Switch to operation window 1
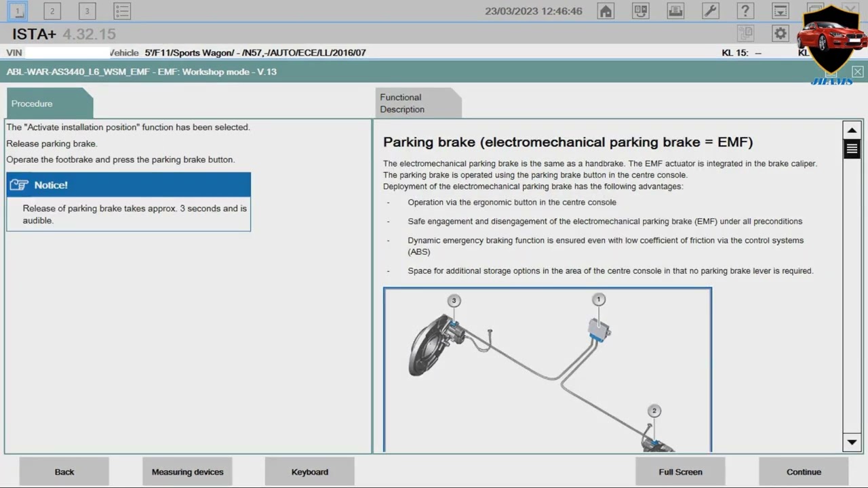Image resolution: width=868 pixels, height=488 pixels. point(18,11)
